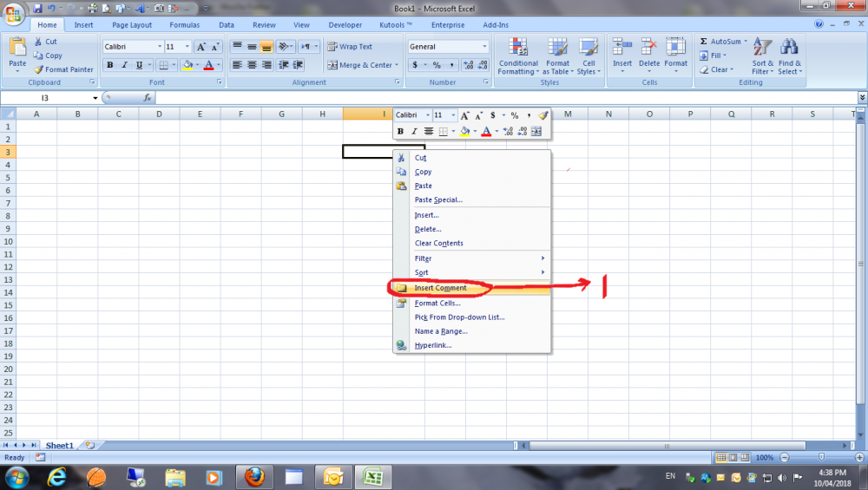This screenshot has width=868, height=490.
Task: Click Format as Table icon
Action: (557, 48)
